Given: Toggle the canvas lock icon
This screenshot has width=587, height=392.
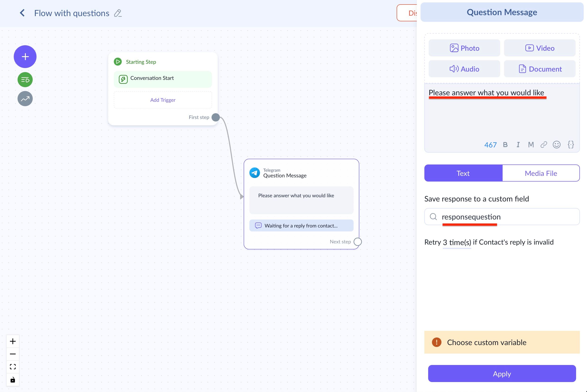Looking at the screenshot, I should point(13,380).
